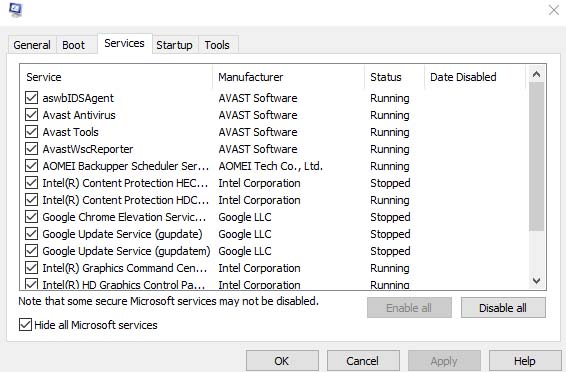Disable the AOMEI Backupper Scheduler service checkbox

click(x=31, y=165)
